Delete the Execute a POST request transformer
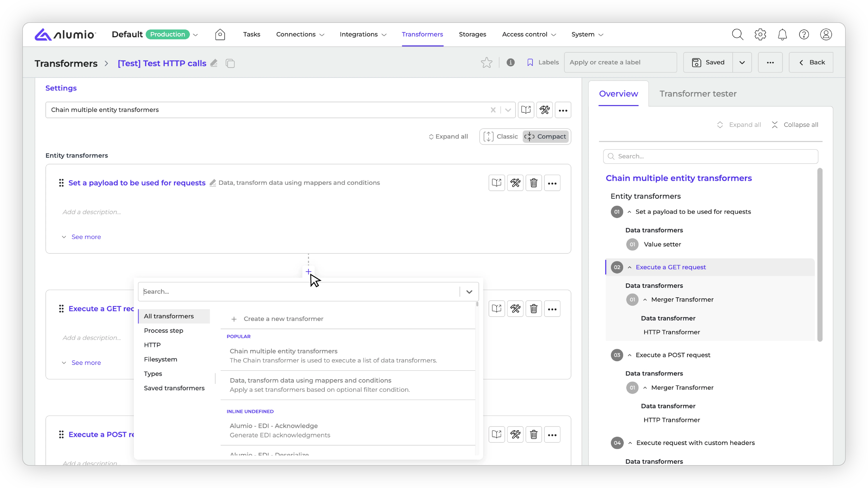The width and height of the screenshot is (868, 488). pyautogui.click(x=534, y=434)
